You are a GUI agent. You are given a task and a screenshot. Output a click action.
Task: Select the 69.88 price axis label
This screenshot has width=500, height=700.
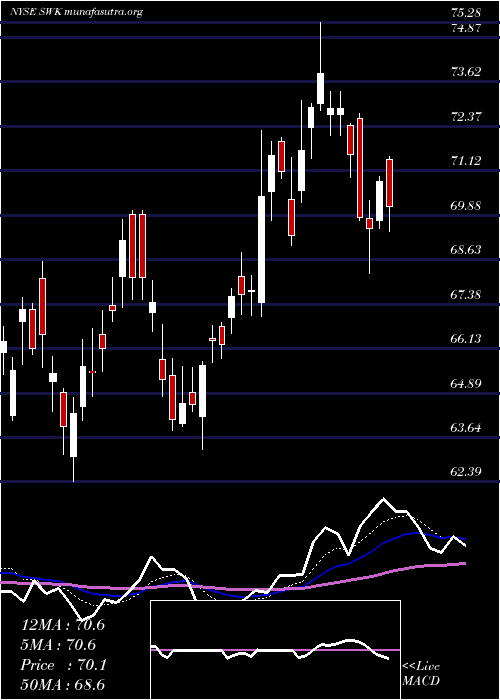(467, 206)
